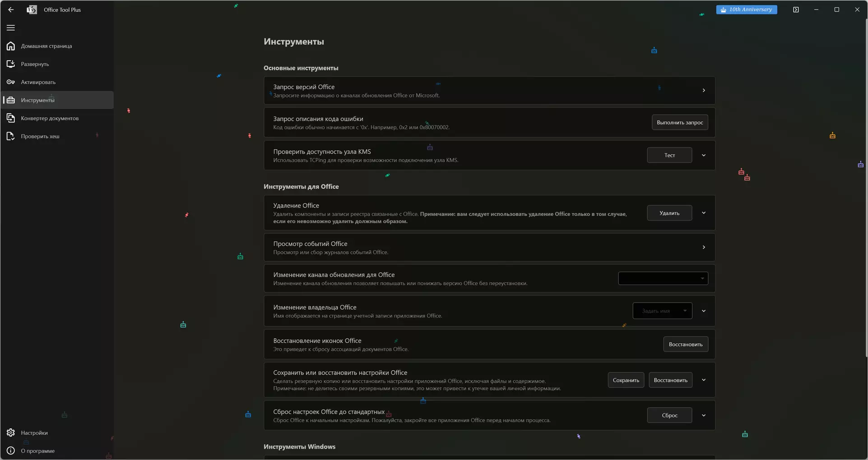Expand Сохранить или восстановить настройки options
This screenshot has width=868, height=460.
point(704,380)
